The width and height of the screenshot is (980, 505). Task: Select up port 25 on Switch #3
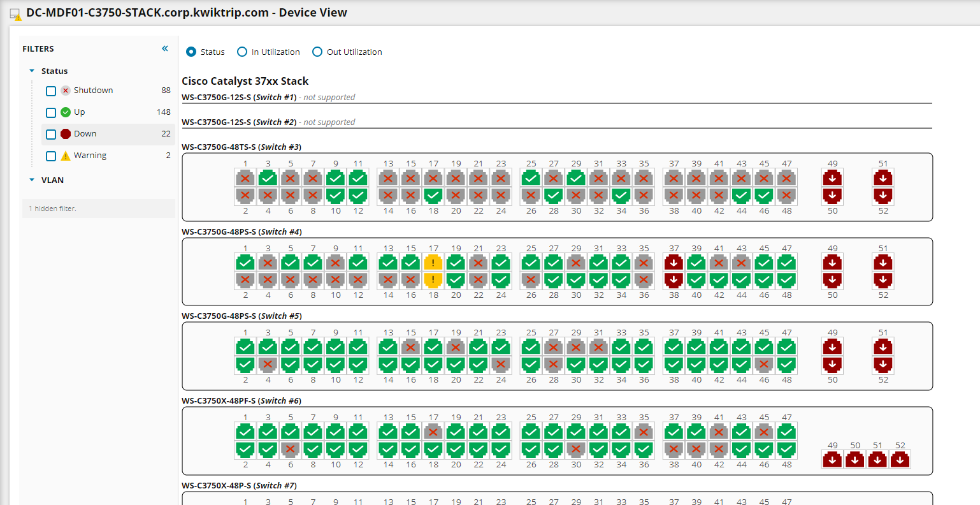531,178
